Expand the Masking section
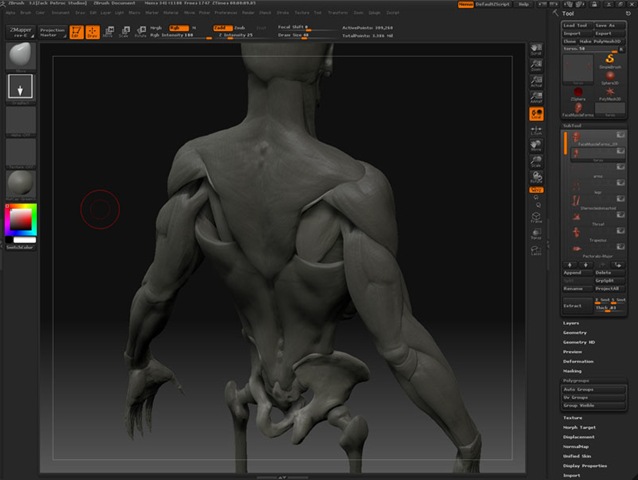This screenshot has height=480, width=638. click(x=572, y=371)
